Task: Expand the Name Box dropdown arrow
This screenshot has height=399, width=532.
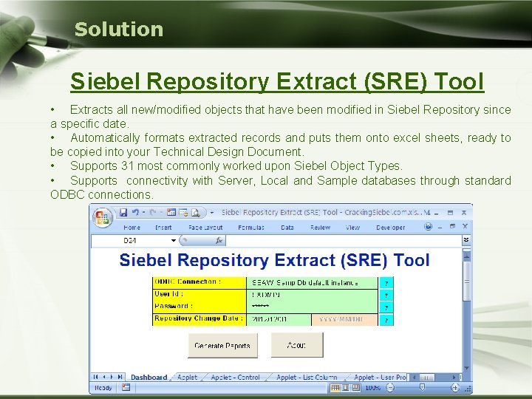Action: click(x=174, y=241)
